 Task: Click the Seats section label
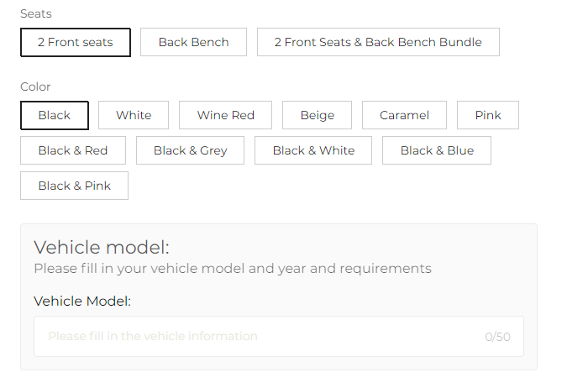click(x=36, y=14)
